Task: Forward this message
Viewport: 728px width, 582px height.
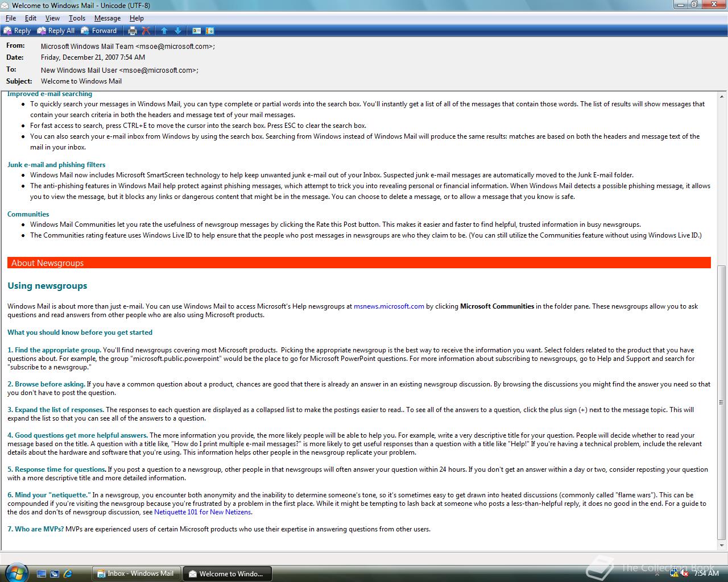Action: (x=99, y=31)
